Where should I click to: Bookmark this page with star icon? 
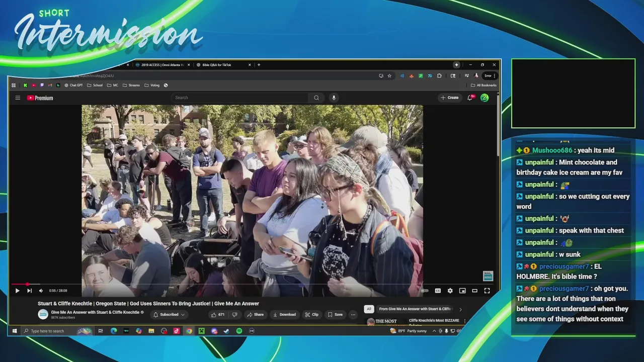389,76
